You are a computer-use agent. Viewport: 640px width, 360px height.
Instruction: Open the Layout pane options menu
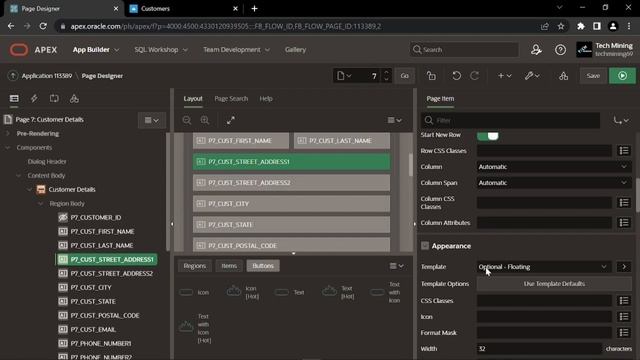click(395, 120)
